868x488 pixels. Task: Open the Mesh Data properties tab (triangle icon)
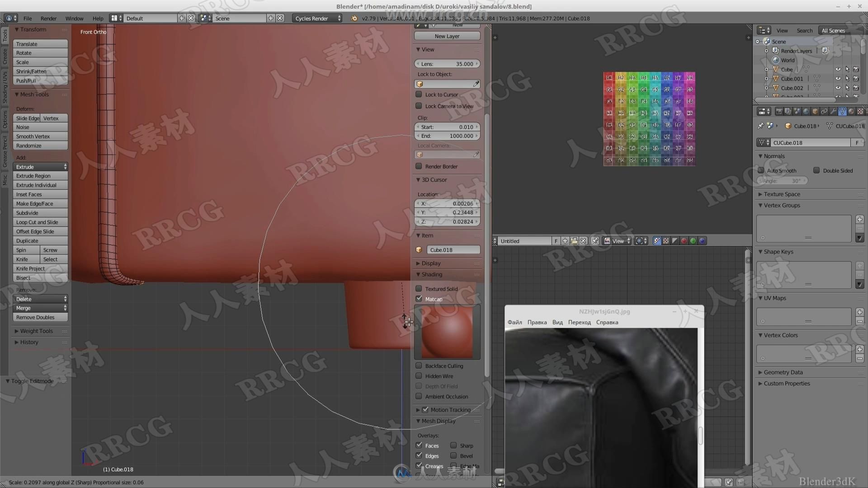tap(842, 111)
